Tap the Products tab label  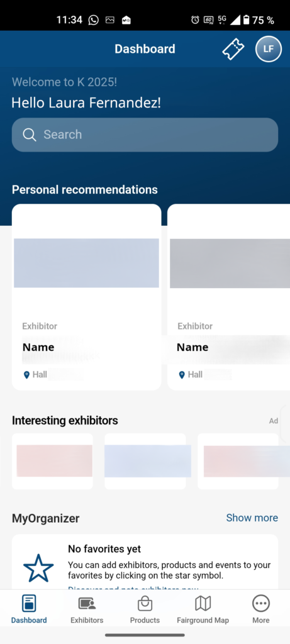coord(145,620)
